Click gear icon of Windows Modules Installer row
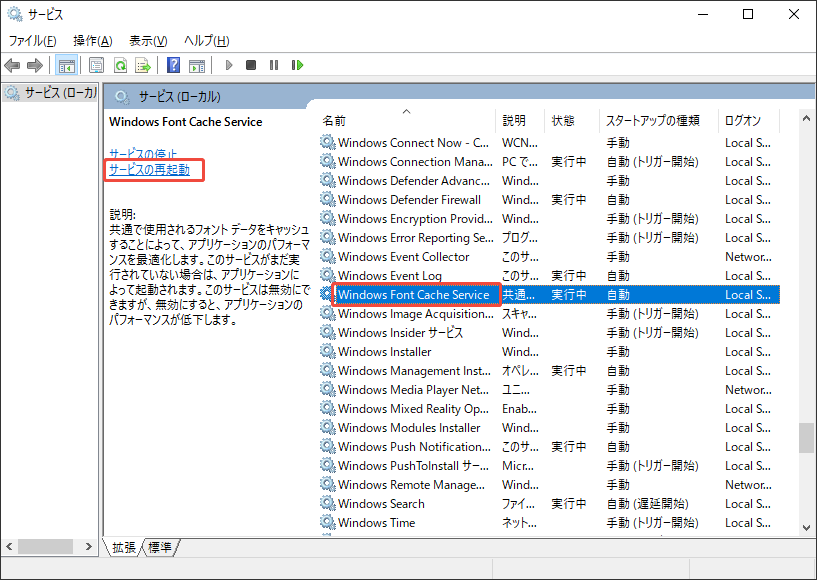This screenshot has height=580, width=817. (x=327, y=427)
